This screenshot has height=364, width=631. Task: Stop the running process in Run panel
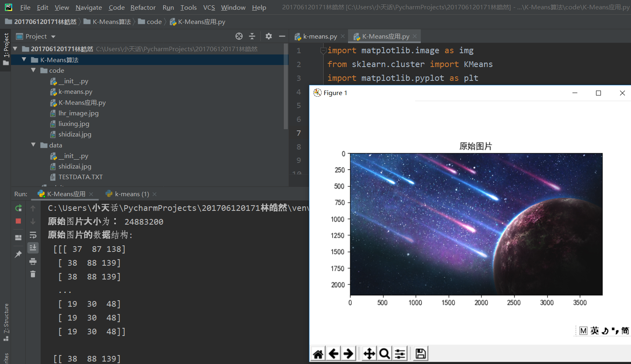18,221
